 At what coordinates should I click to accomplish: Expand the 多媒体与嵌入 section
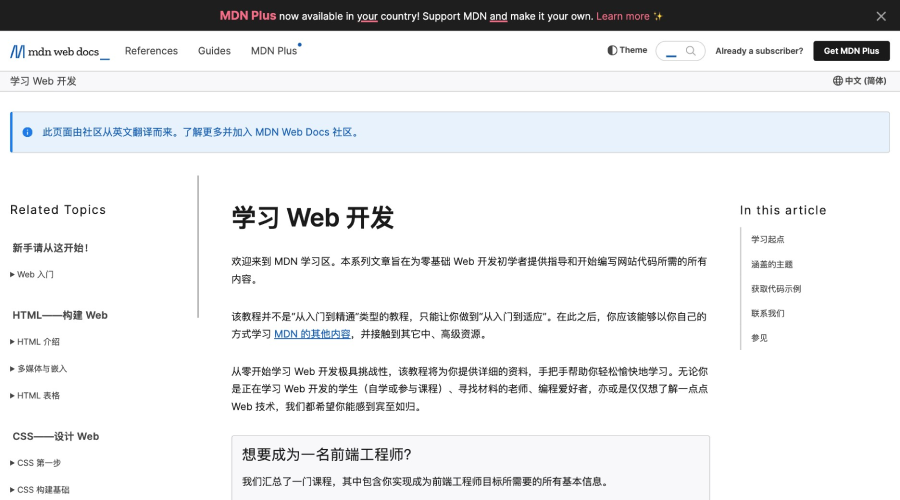[x=38, y=369]
